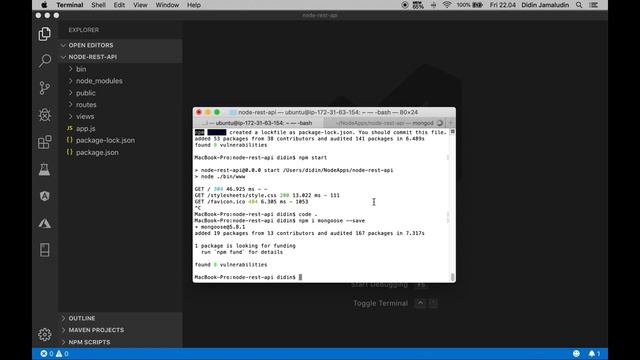The width and height of the screenshot is (640, 360).
Task: Click the user name Didin Jamaludin
Action: point(545,5)
